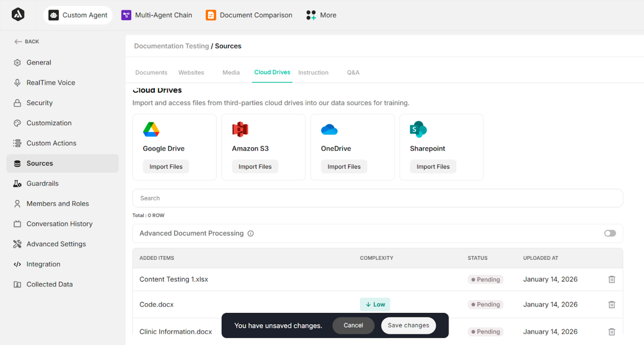
Task: Switch to the Q&A tab
Action: pyautogui.click(x=353, y=73)
